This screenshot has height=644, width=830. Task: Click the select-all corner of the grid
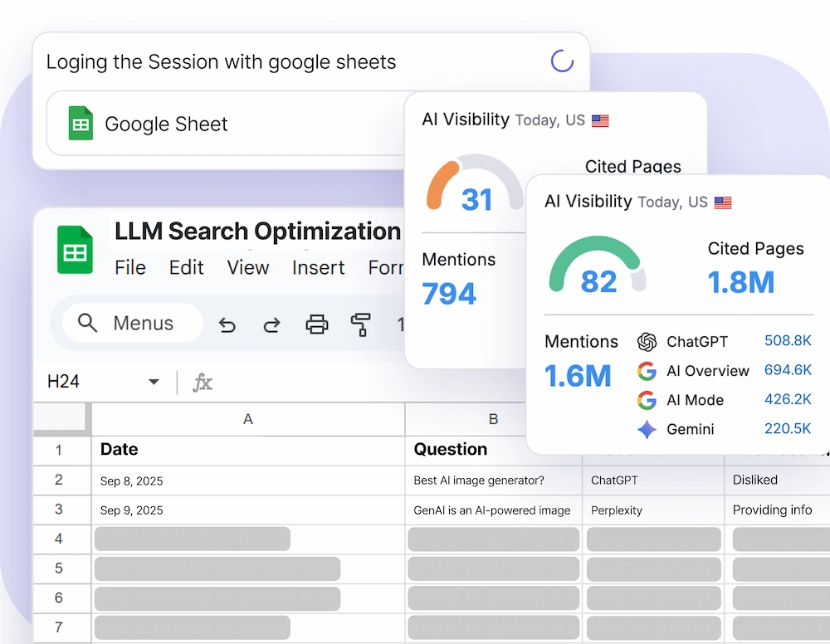[62, 419]
